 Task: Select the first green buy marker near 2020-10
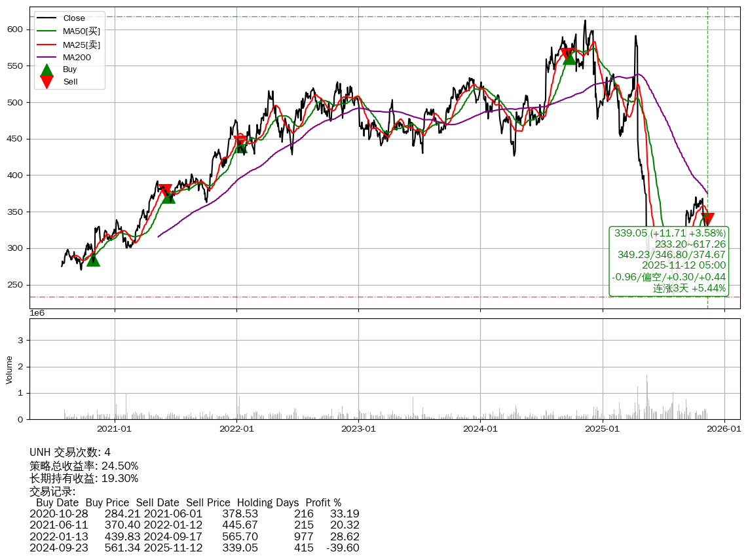93,259
